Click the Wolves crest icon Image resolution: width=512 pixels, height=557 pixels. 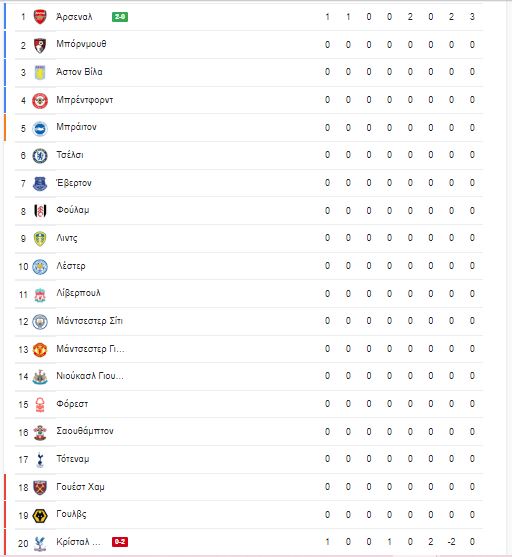pos(40,515)
